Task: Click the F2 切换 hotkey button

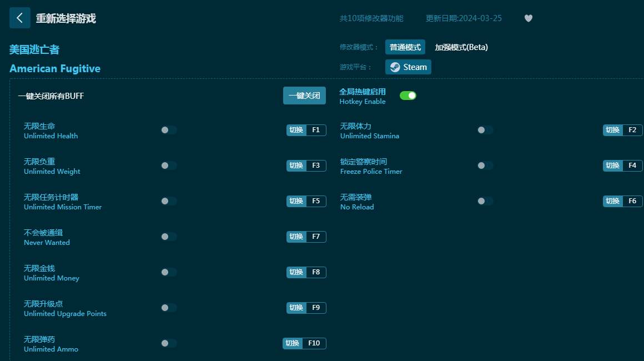Action: click(623, 130)
